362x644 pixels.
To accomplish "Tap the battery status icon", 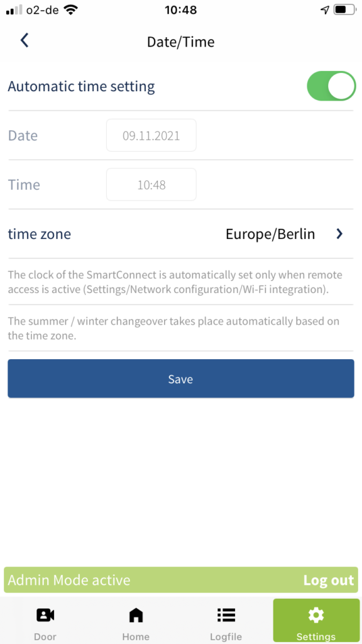I will tap(344, 10).
